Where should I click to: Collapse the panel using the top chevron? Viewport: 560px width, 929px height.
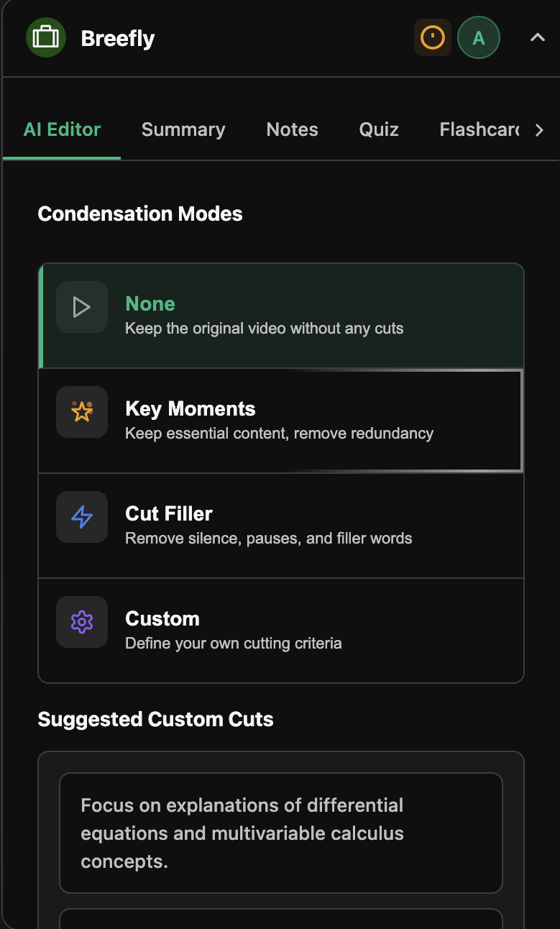pyautogui.click(x=538, y=37)
